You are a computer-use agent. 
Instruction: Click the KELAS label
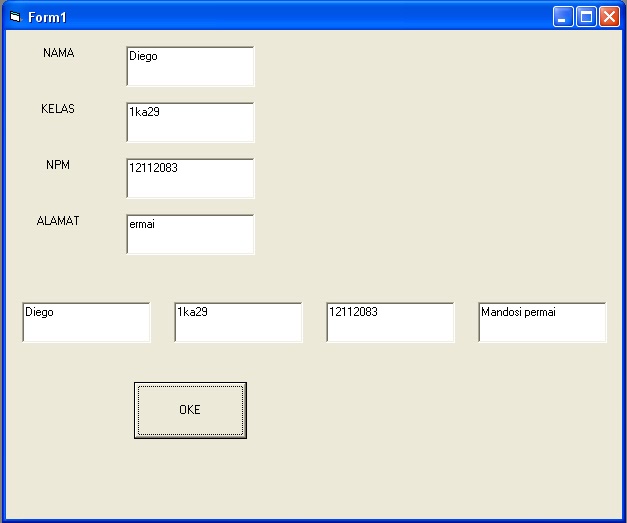point(58,109)
